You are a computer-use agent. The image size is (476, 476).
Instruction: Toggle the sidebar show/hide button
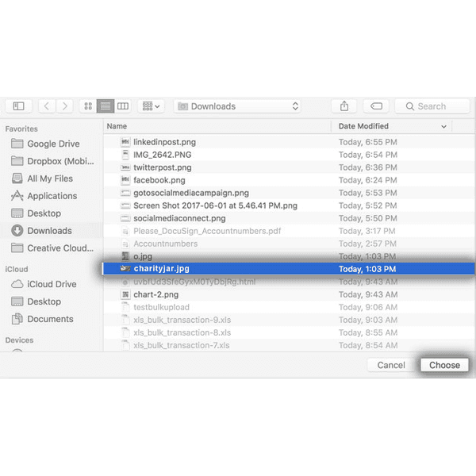pyautogui.click(x=18, y=106)
